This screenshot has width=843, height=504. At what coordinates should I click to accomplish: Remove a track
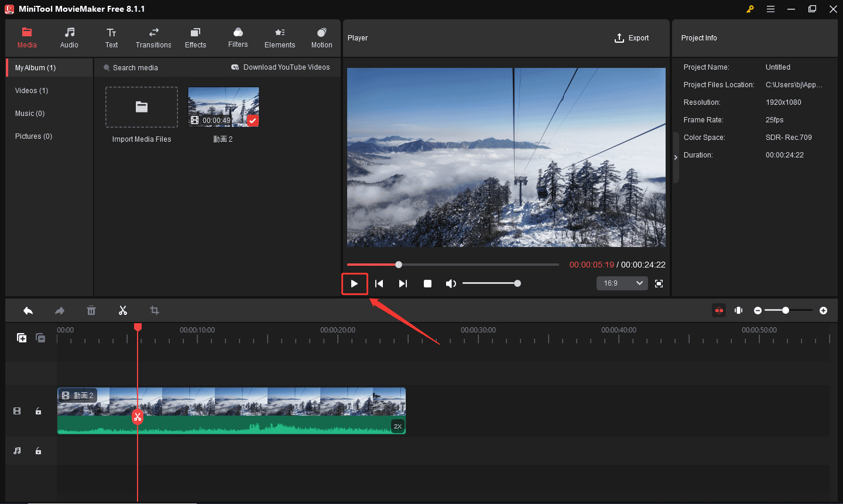[40, 338]
